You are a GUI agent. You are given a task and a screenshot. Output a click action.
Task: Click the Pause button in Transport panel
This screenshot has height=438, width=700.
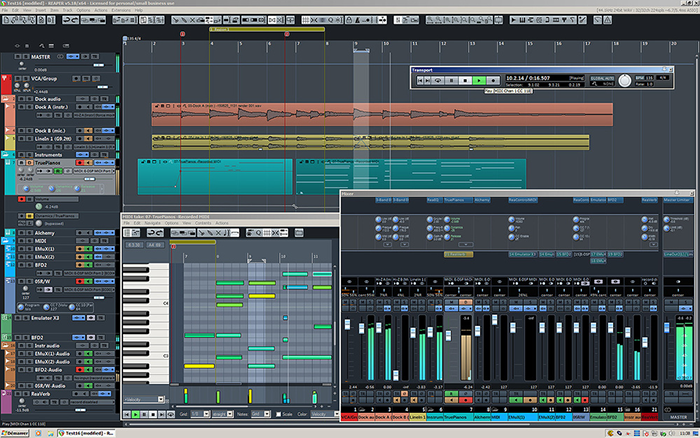pos(465,79)
